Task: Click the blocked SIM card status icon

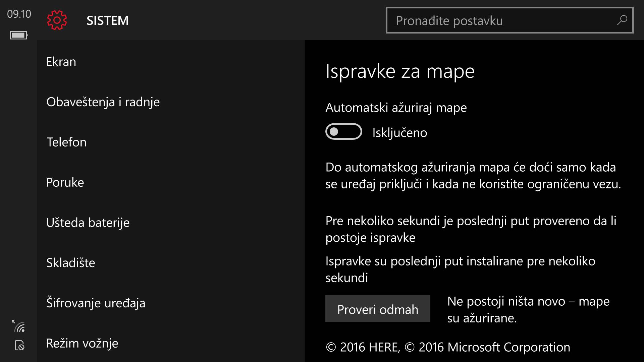Action: [x=19, y=345]
